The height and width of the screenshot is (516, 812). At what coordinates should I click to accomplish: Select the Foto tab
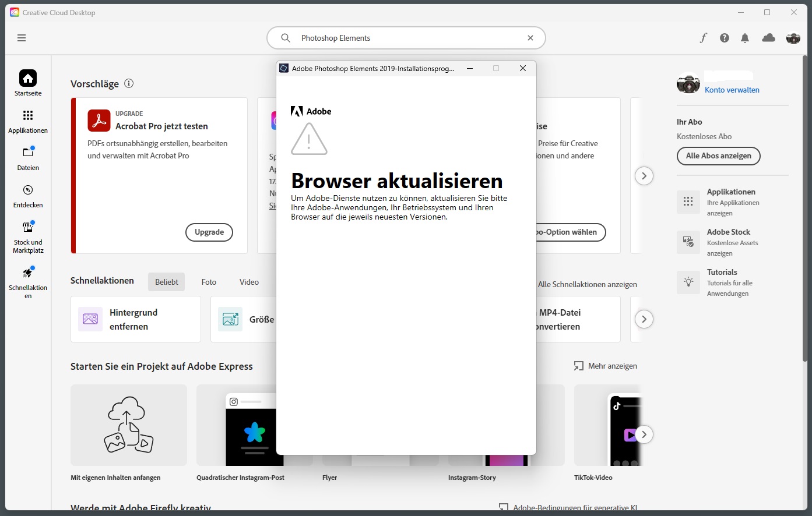(x=209, y=282)
